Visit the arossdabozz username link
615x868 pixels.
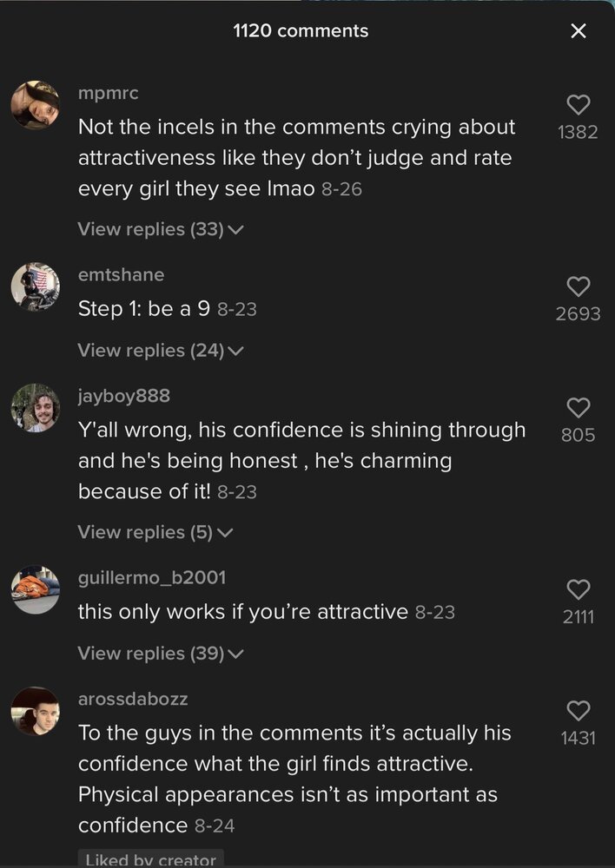click(133, 699)
